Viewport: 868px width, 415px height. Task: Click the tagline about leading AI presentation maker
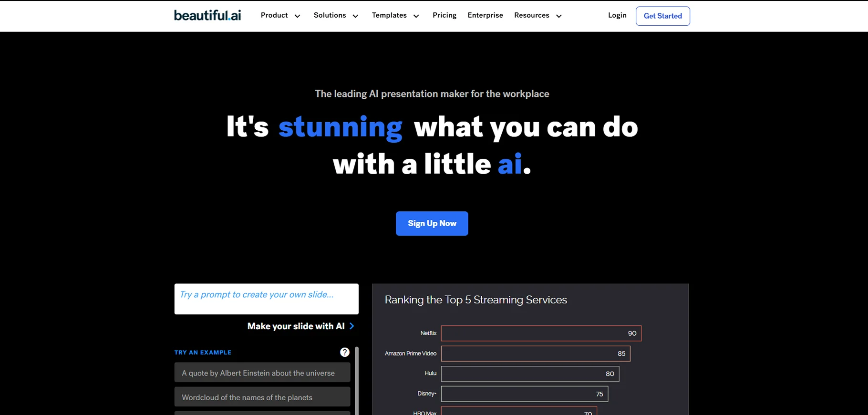(x=432, y=94)
